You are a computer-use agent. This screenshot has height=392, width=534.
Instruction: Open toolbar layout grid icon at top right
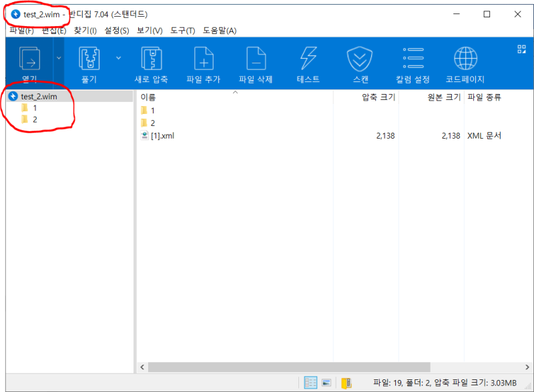coord(523,49)
